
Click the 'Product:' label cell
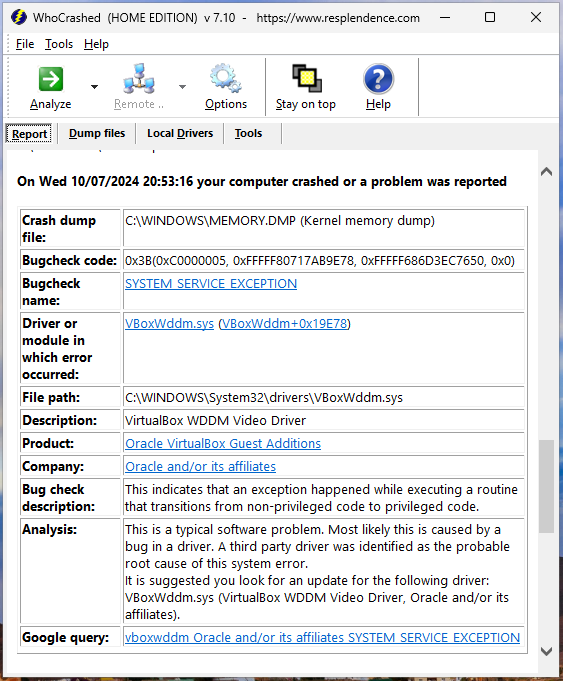(x=70, y=443)
